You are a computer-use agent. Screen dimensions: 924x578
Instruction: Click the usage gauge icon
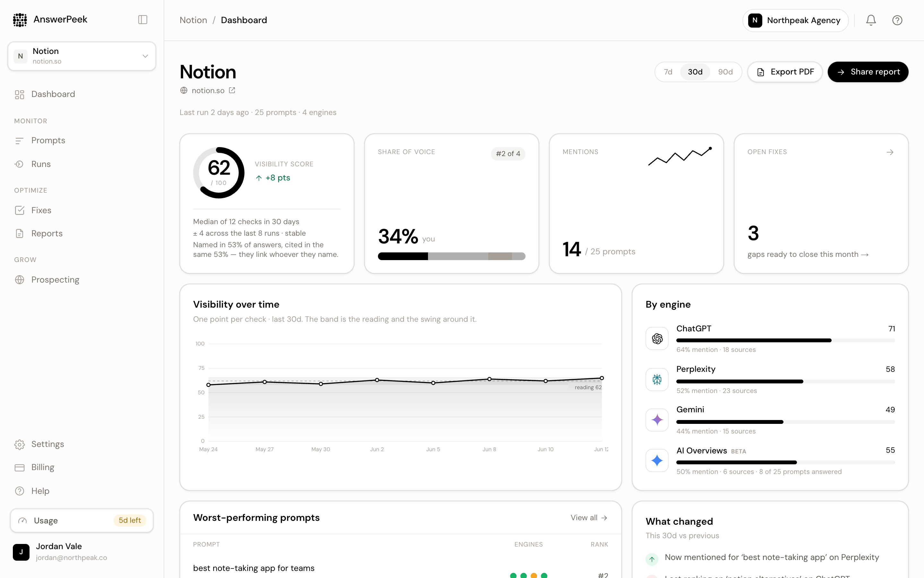(x=22, y=520)
